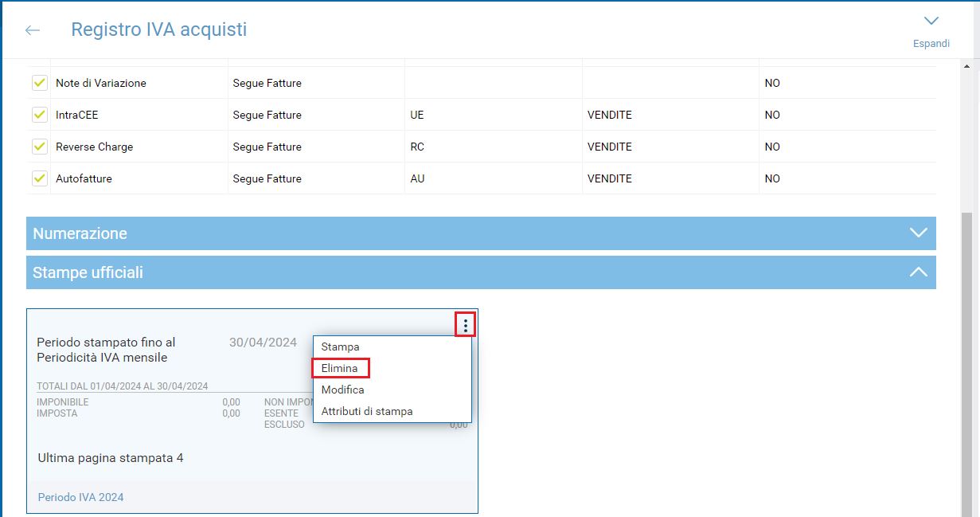Click 'NO' in the Reverse Charge row

(772, 147)
